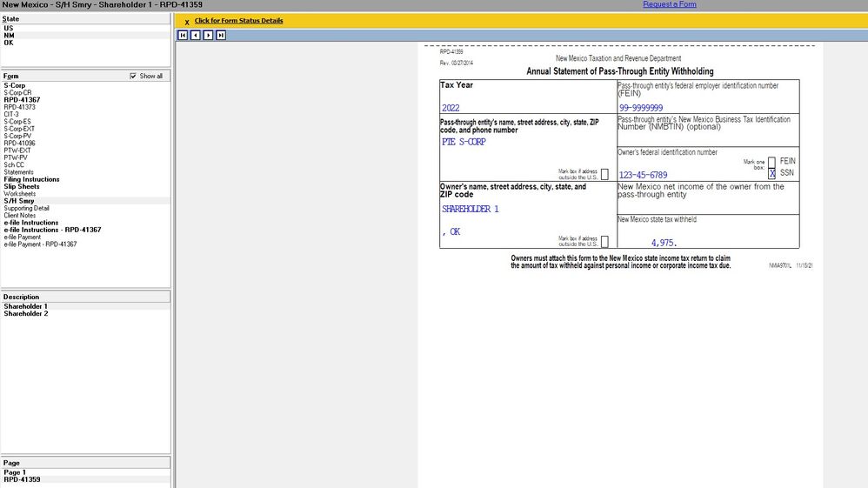Viewport: 868px width, 488px height.
Task: Jump to the last page navigation arrow
Action: pyautogui.click(x=221, y=35)
